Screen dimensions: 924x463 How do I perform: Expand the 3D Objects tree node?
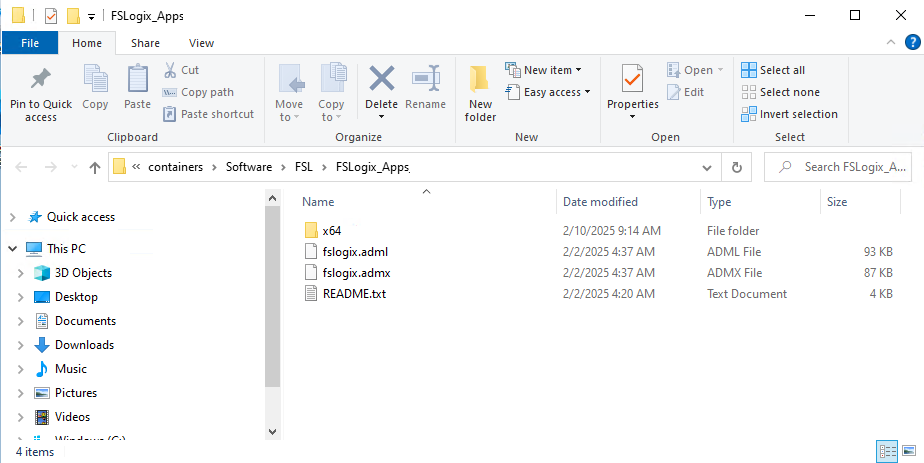pyautogui.click(x=21, y=273)
